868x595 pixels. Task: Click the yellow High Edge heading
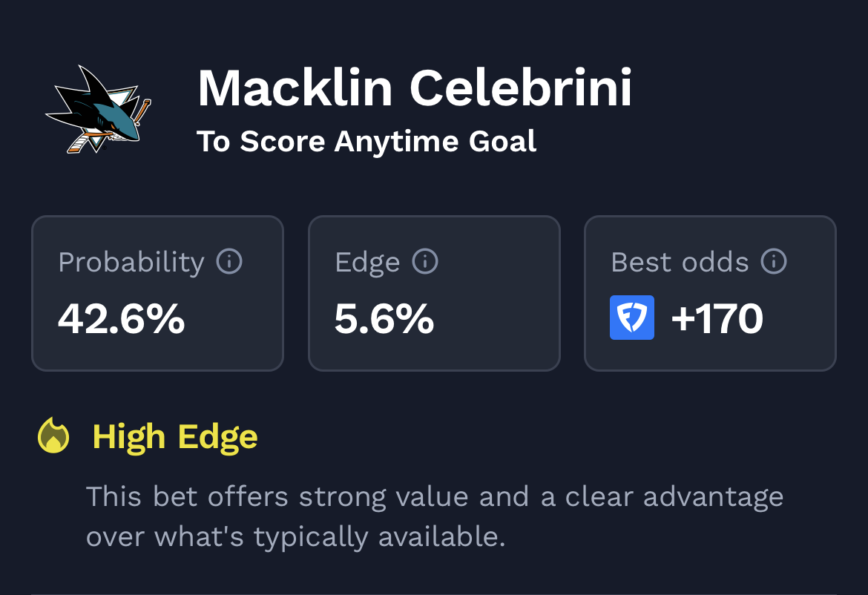coord(175,437)
